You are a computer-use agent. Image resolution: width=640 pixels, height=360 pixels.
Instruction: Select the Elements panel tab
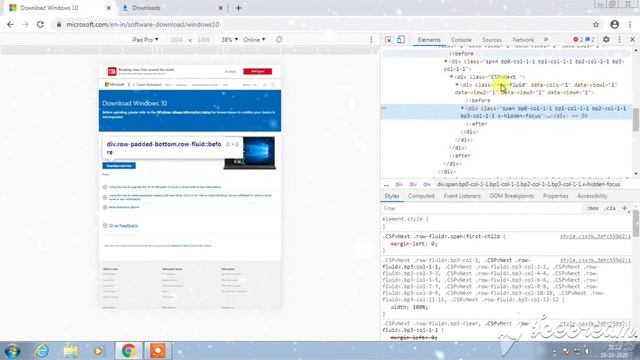(429, 40)
